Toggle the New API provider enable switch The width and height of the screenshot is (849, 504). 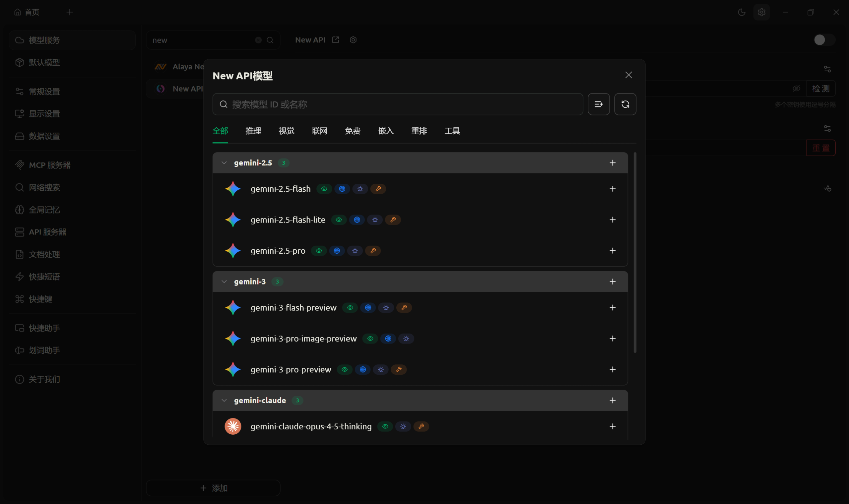823,40
